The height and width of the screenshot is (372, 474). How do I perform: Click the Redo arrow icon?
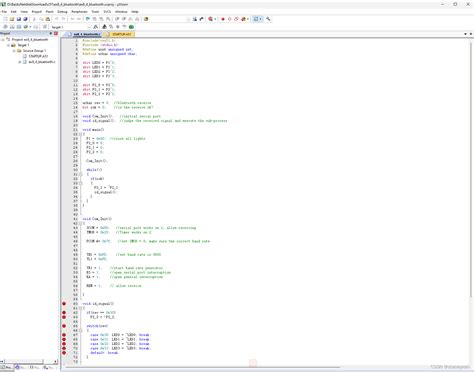(63, 19)
